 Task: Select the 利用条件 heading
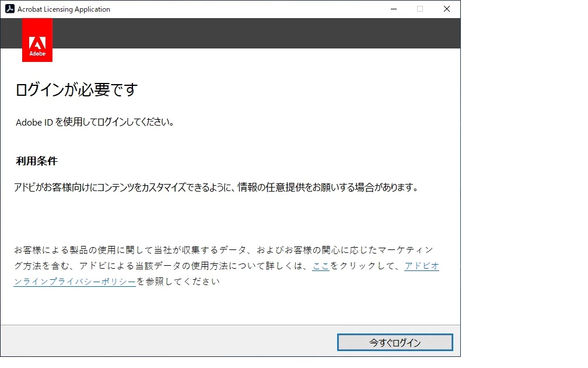37,161
